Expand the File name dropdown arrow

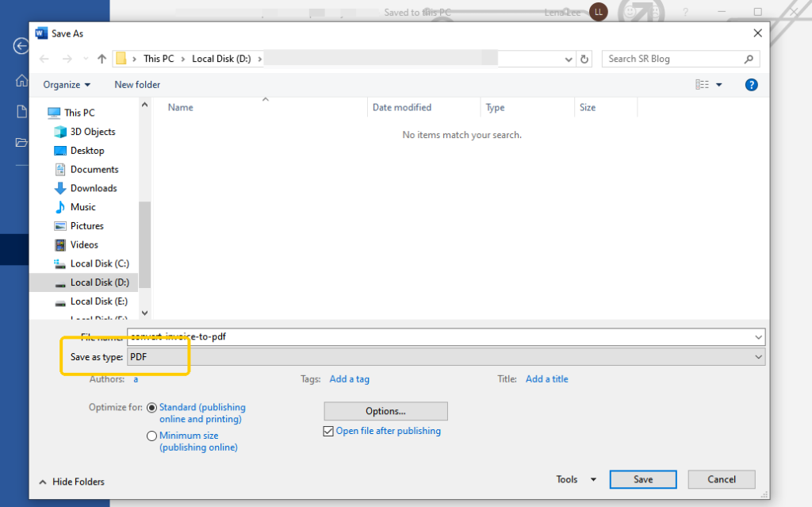(758, 337)
